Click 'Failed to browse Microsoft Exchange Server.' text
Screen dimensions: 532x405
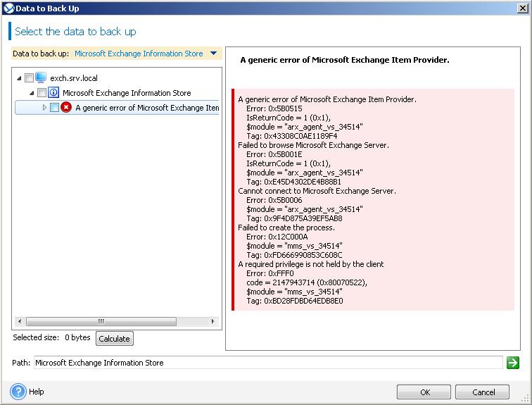(x=314, y=145)
